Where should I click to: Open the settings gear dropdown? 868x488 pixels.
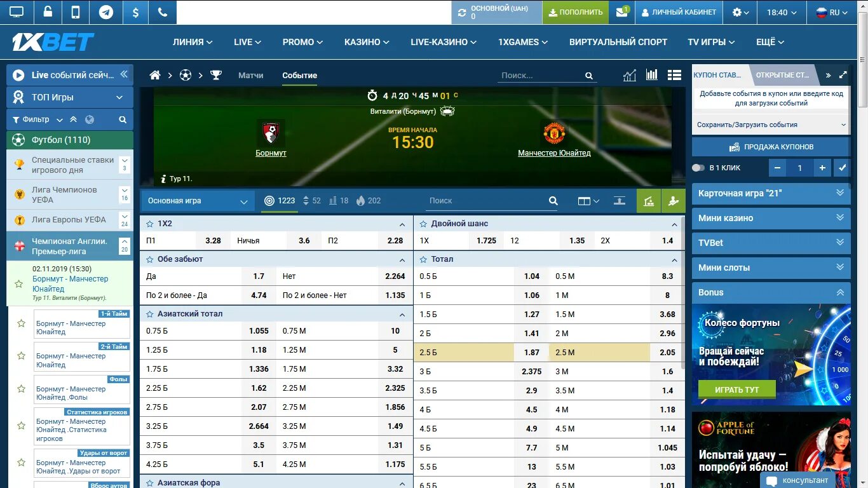click(x=740, y=12)
